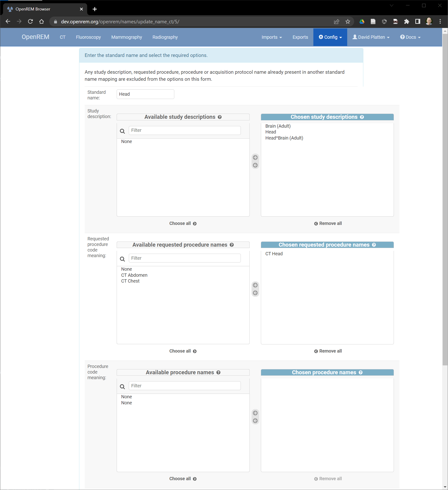The height and width of the screenshot is (490, 448).
Task: Open help for Chosen procedure names
Action: [361, 372]
